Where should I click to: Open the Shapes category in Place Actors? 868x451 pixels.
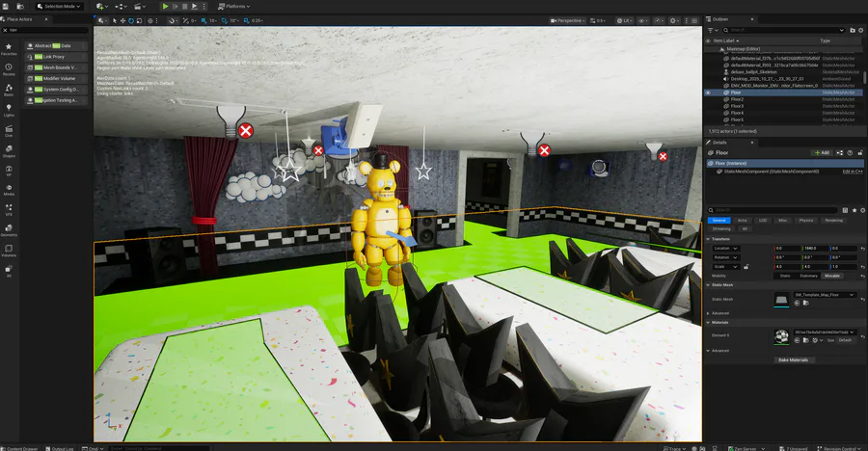9,151
